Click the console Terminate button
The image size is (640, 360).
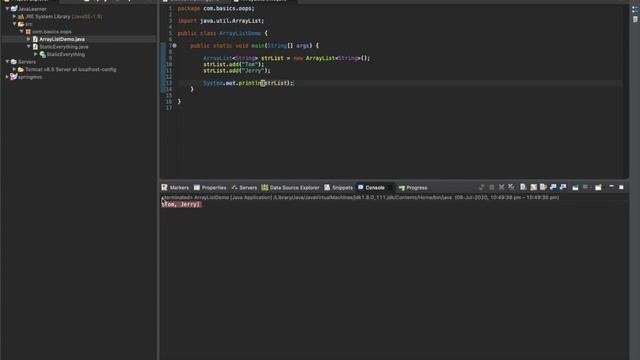click(x=491, y=187)
